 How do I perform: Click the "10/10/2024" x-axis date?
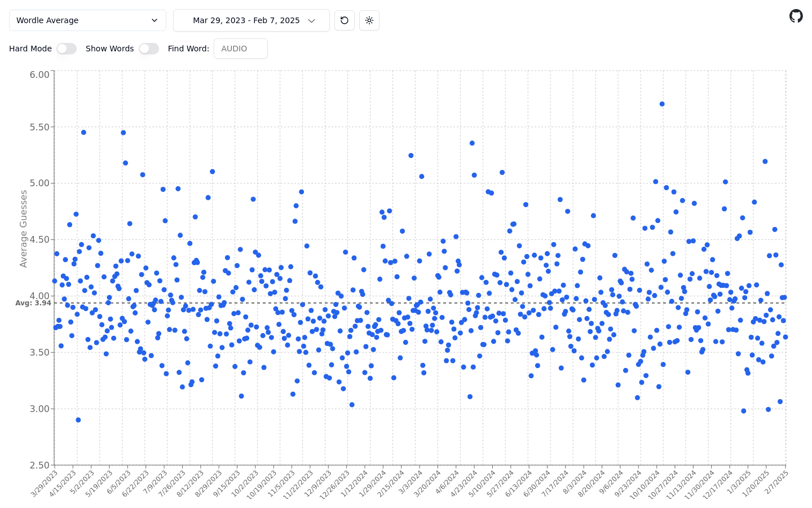pos(645,485)
